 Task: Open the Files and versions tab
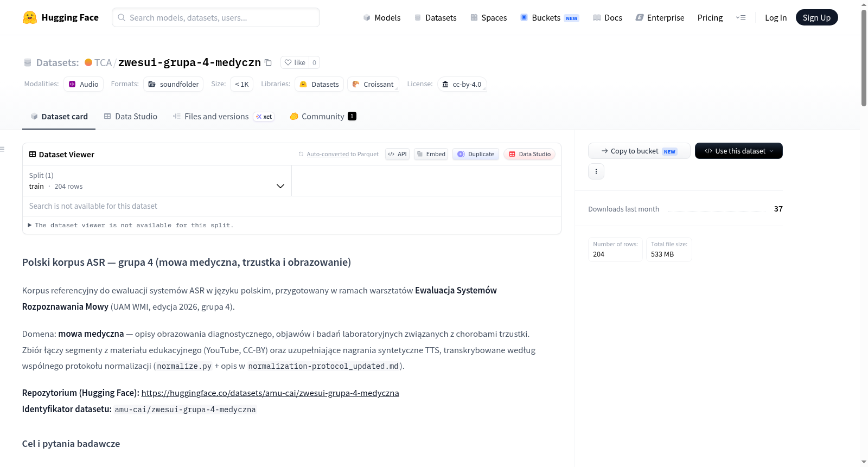(223, 116)
